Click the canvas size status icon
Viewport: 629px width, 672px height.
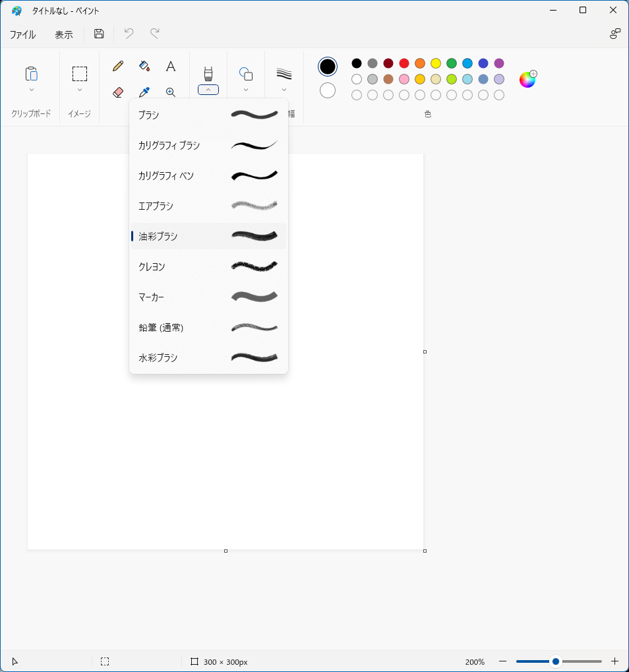(195, 661)
